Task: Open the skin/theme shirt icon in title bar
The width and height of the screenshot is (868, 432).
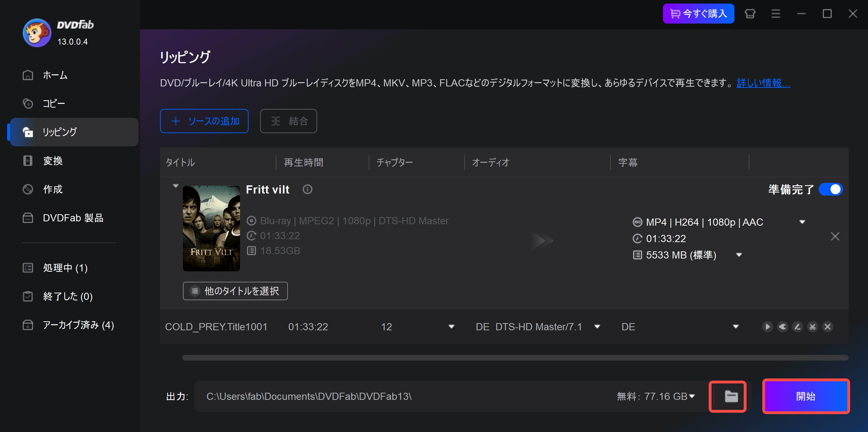Action: point(750,14)
